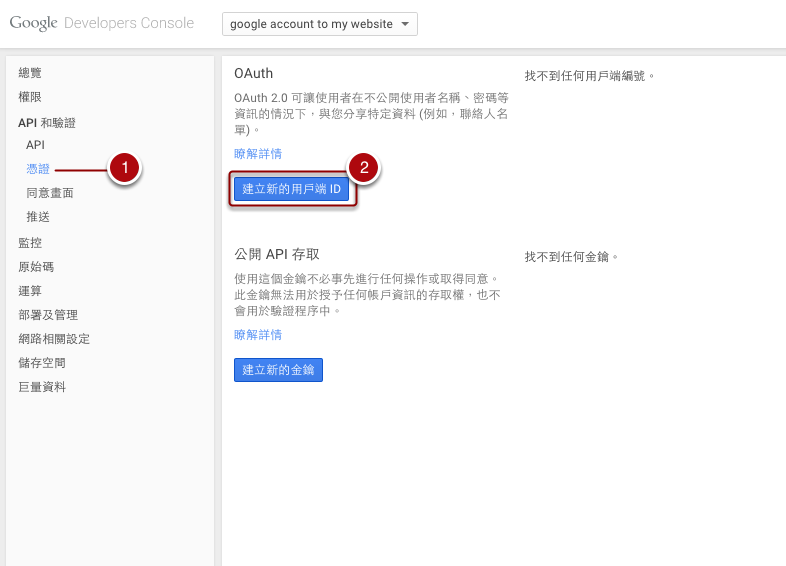The width and height of the screenshot is (786, 566).
Task: Collapse the API 和驗證 section
Action: coord(46,122)
